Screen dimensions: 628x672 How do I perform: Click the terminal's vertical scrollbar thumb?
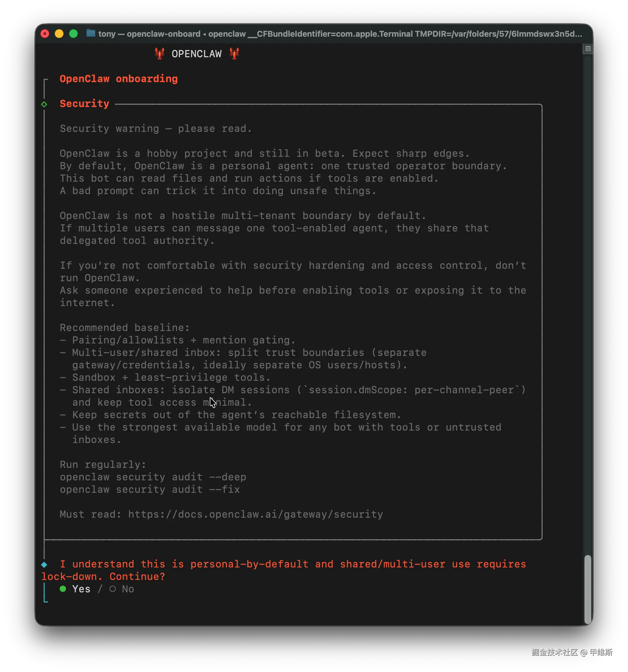588,589
